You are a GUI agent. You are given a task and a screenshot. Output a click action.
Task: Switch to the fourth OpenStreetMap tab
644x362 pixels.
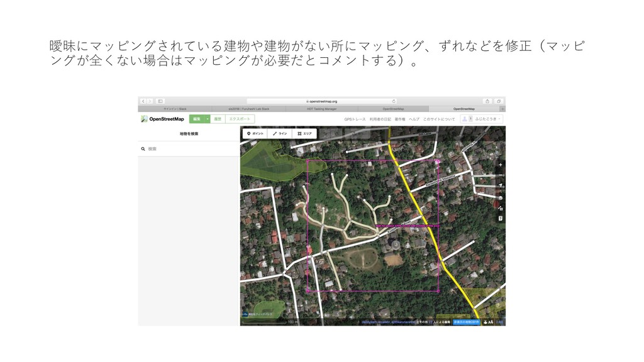point(393,109)
